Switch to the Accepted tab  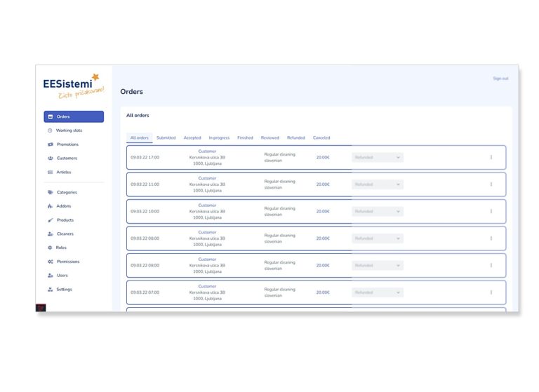click(x=192, y=137)
